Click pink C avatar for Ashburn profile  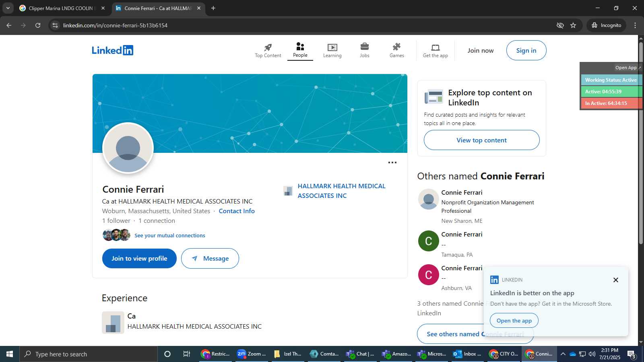428,275
